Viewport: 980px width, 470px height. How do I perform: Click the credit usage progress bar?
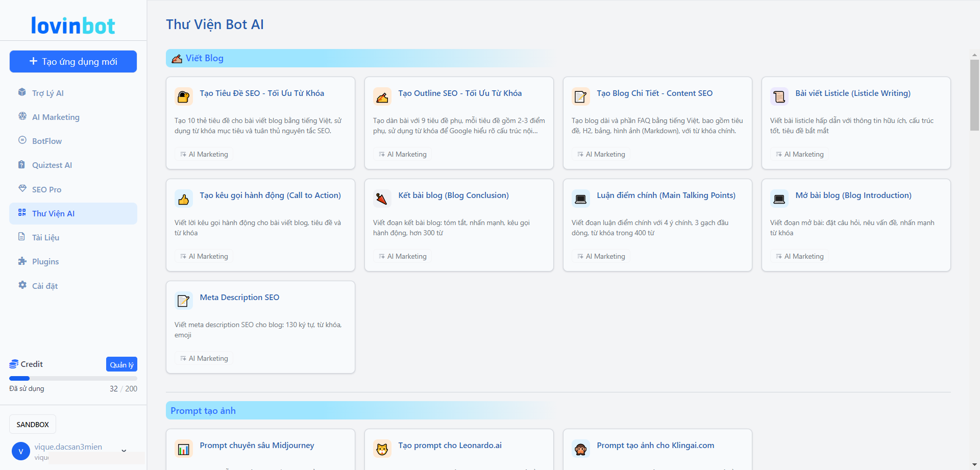pos(73,378)
